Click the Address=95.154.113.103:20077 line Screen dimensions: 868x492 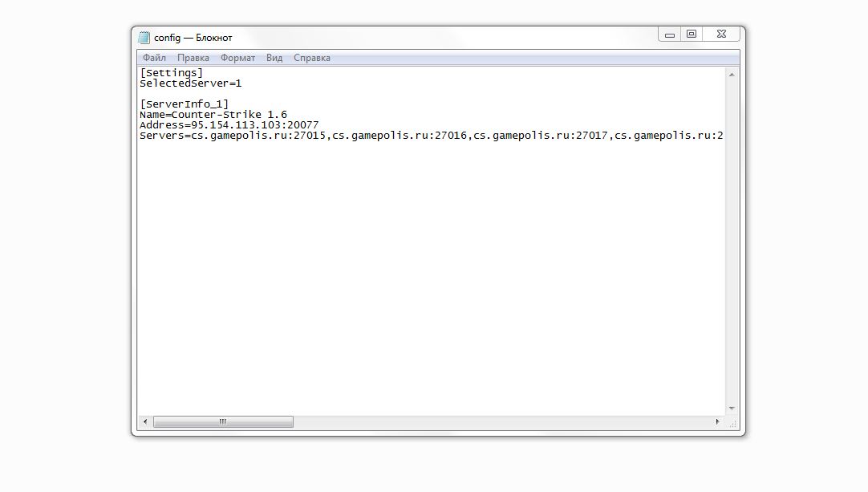click(x=229, y=124)
